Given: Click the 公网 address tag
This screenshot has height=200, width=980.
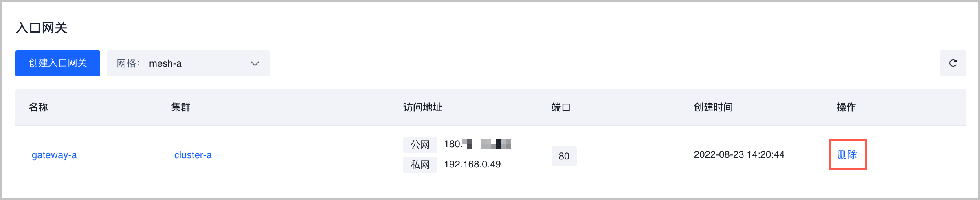Looking at the screenshot, I should tap(420, 144).
